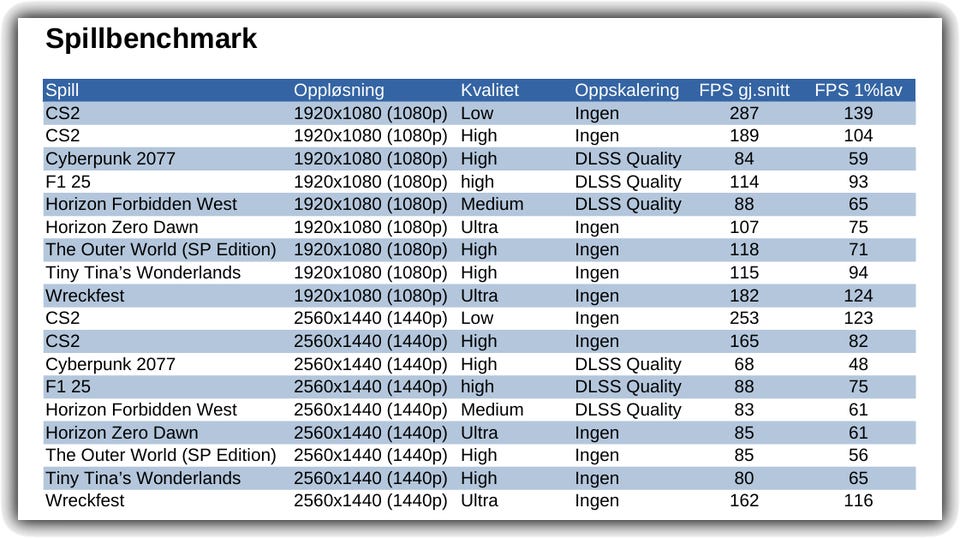Click 1% low value 139
Screen dimensions: 960x538
point(858,113)
